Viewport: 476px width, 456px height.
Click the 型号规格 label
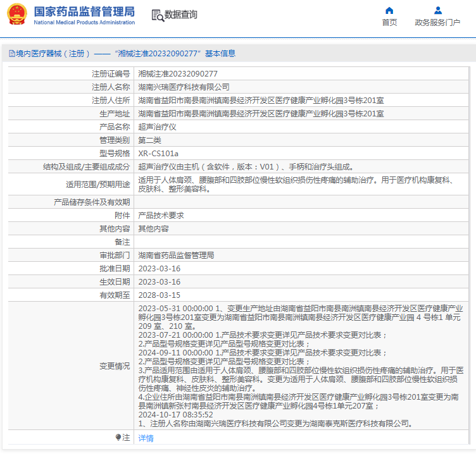tap(115, 154)
